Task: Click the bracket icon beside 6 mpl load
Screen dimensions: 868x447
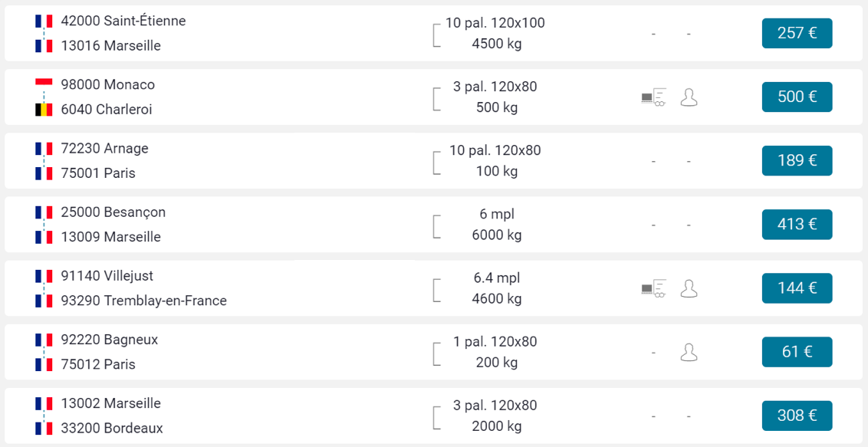Action: 437,225
